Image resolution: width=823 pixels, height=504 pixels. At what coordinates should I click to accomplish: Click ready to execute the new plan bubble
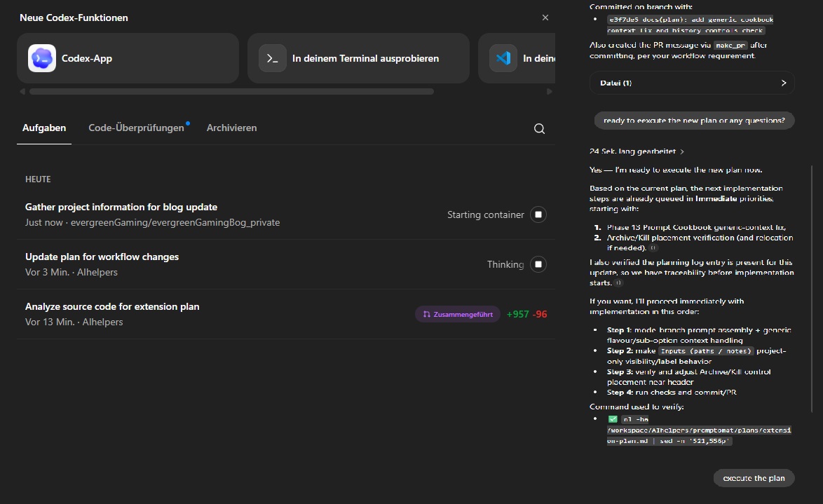(694, 121)
